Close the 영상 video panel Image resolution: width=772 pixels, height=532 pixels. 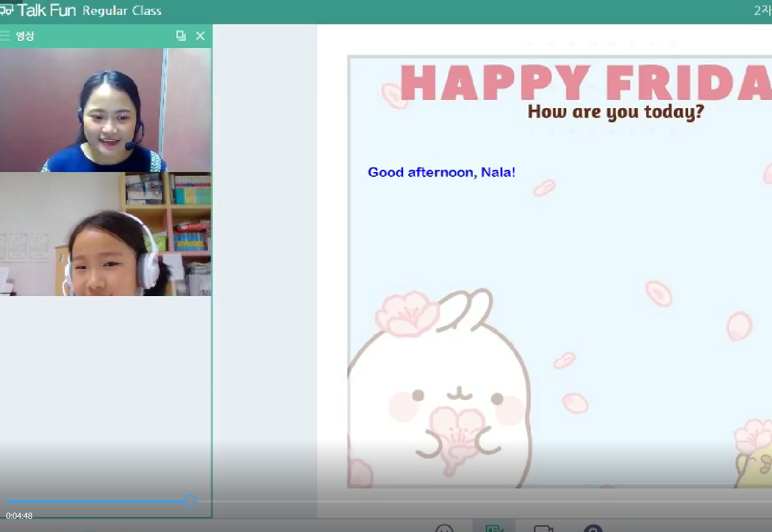(x=200, y=36)
